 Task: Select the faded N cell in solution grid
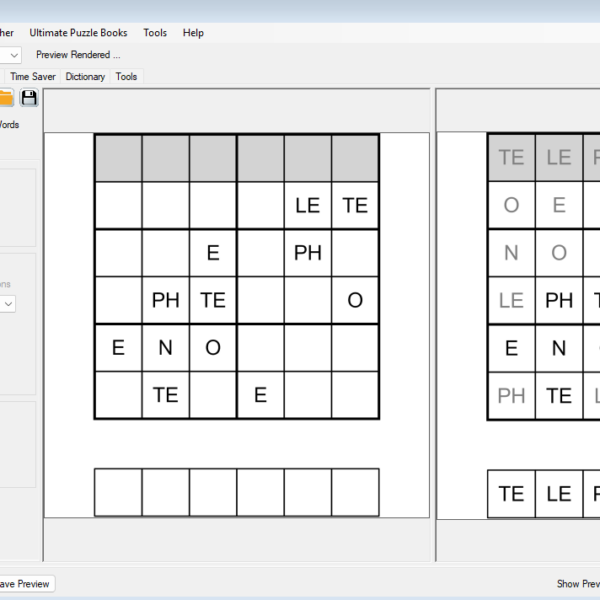pos(512,253)
